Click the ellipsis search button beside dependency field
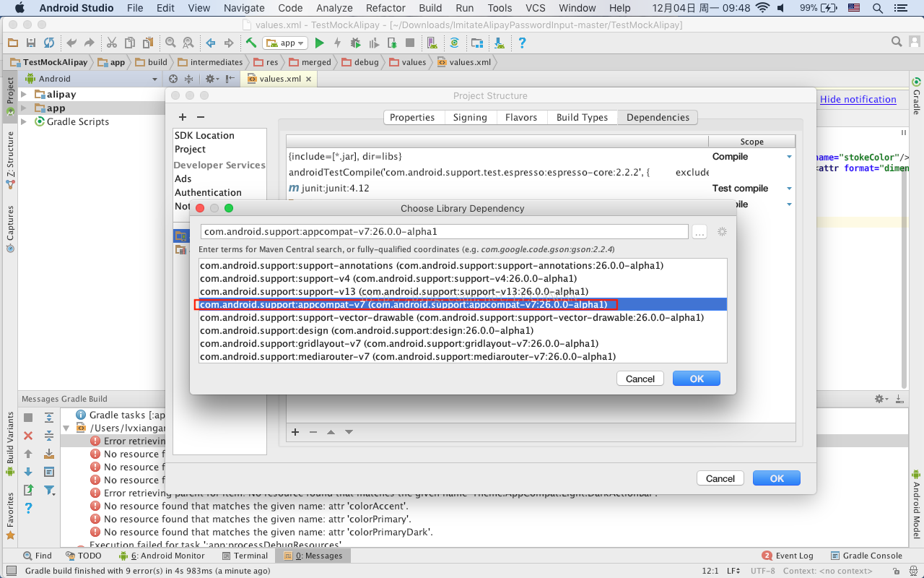 (699, 232)
